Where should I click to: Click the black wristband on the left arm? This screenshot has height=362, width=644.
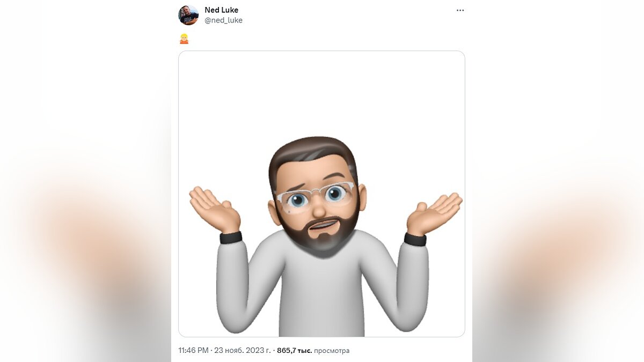231,238
